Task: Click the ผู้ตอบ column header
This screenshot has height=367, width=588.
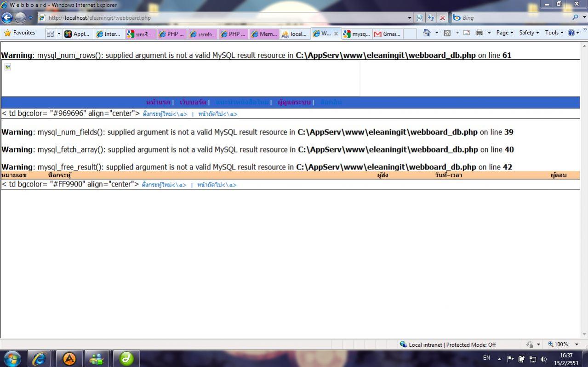Action: 559,175
